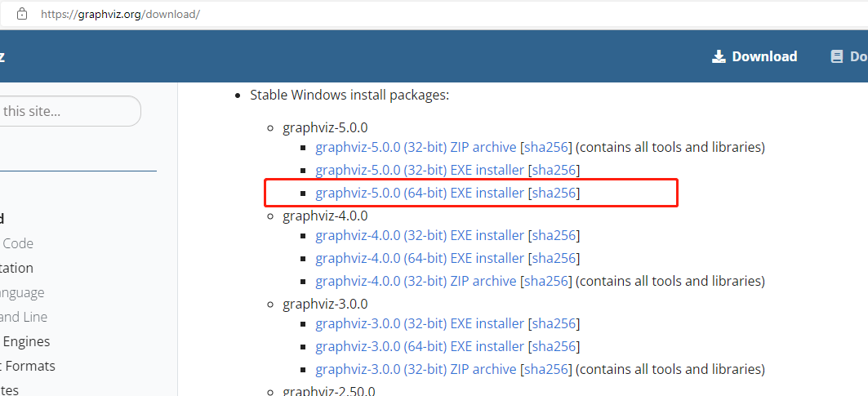Image resolution: width=868 pixels, height=396 pixels.
Task: Open the Formats entry in the sidebar
Action: click(x=28, y=366)
